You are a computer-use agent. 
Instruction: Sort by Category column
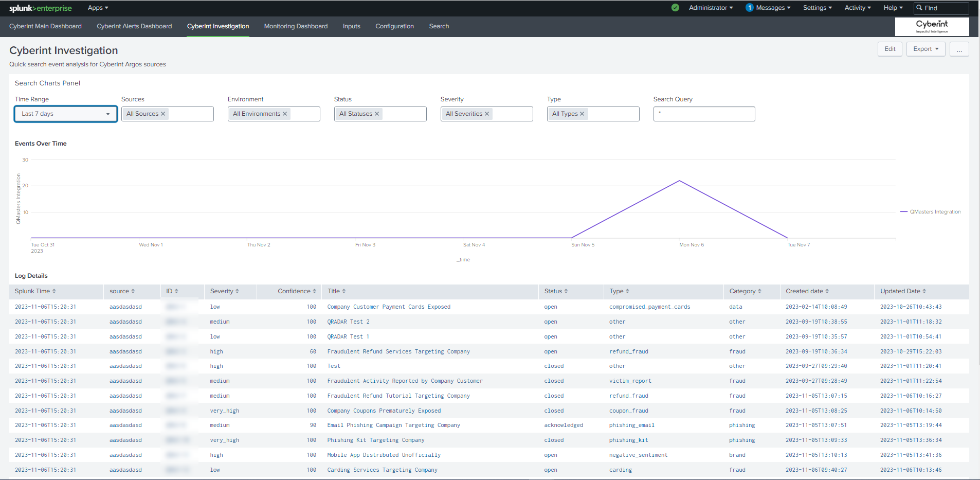tap(745, 291)
